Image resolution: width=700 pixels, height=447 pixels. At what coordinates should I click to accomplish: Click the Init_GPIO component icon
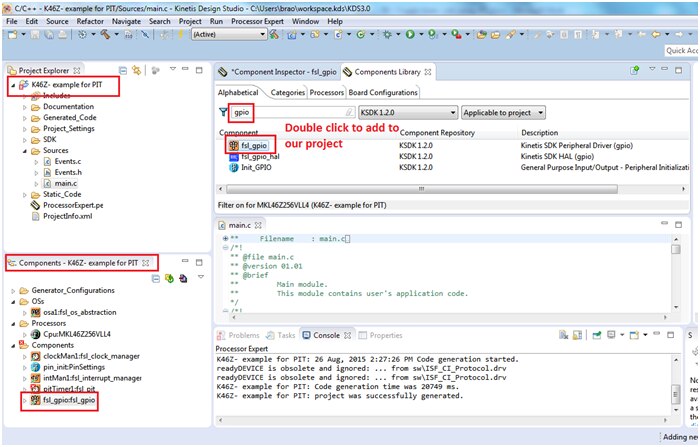point(233,168)
